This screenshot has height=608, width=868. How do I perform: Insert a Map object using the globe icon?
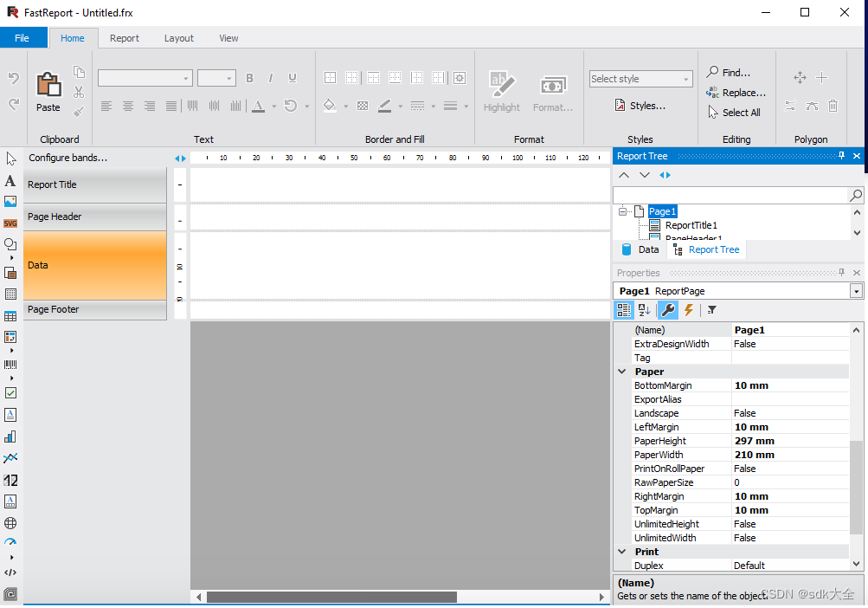point(10,522)
